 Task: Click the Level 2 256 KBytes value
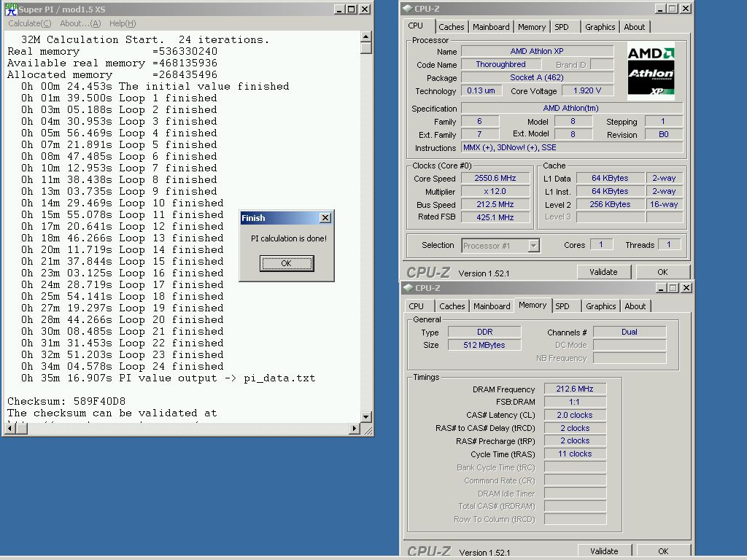(x=611, y=204)
